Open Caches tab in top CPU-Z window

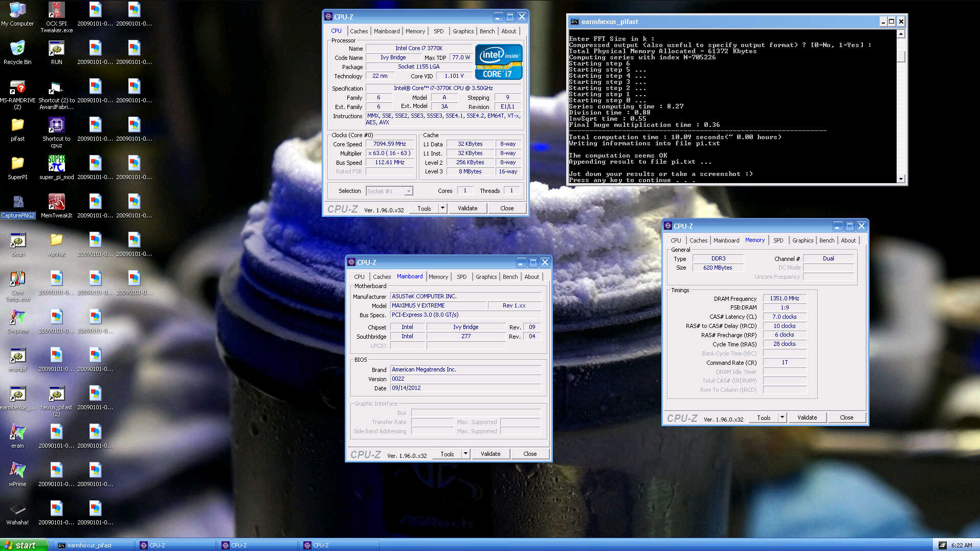coord(359,31)
